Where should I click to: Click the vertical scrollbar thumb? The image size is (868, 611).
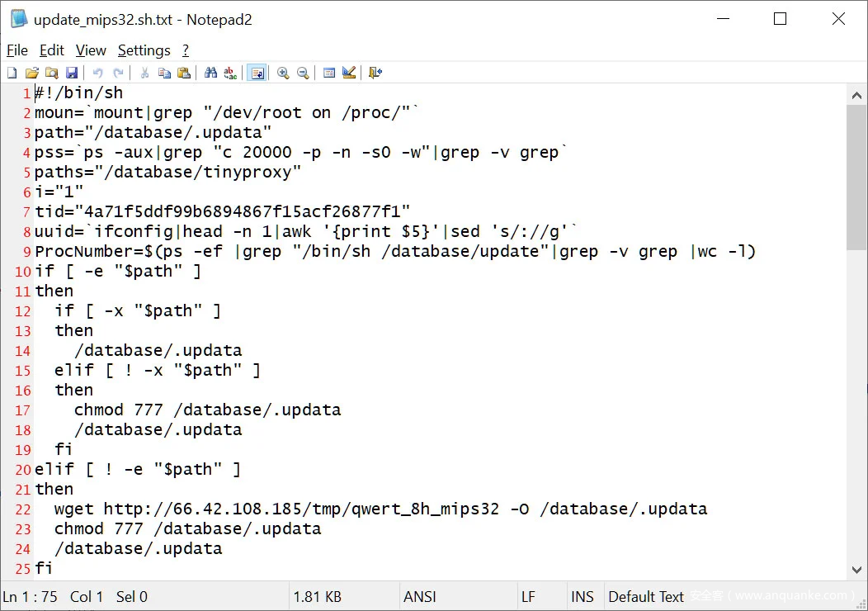(856, 178)
